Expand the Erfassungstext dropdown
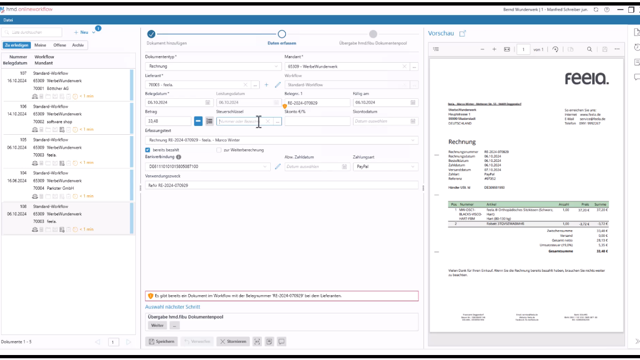This screenshot has height=360, width=640. tap(413, 140)
